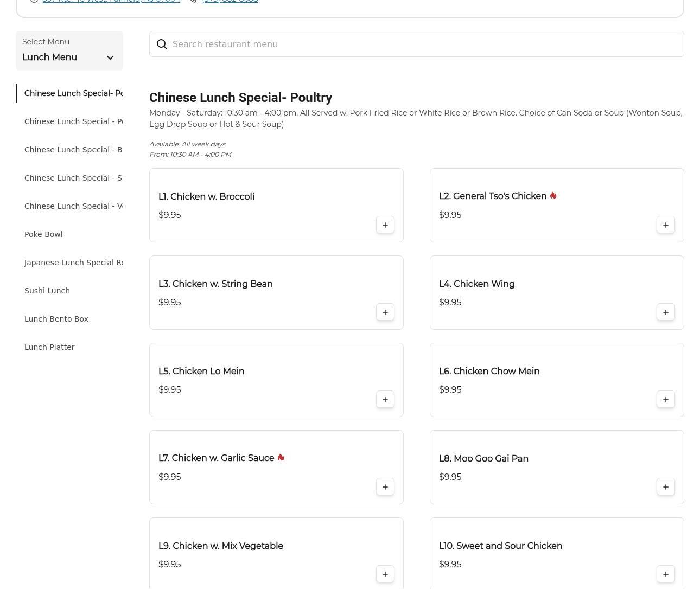Screen dimensions: 700x589
Task: Click the search magnifier icon
Action: pyautogui.click(x=162, y=44)
